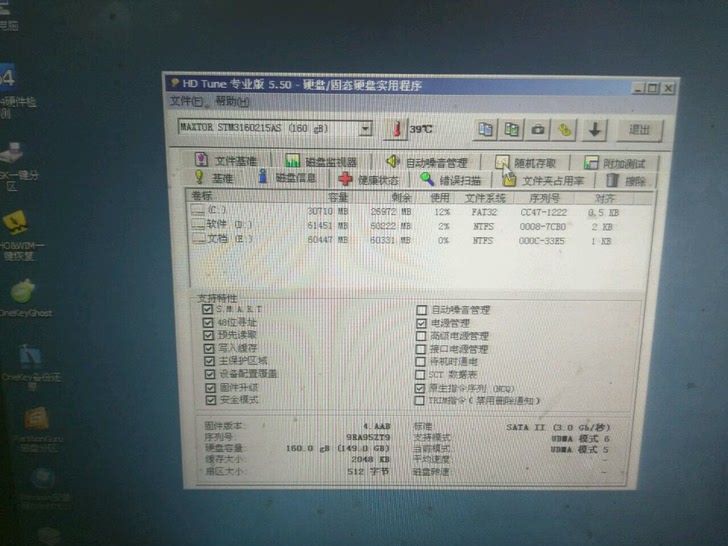This screenshot has width=728, height=546.
Task: Switch to the 自动噪音管理 tab
Action: [x=426, y=162]
